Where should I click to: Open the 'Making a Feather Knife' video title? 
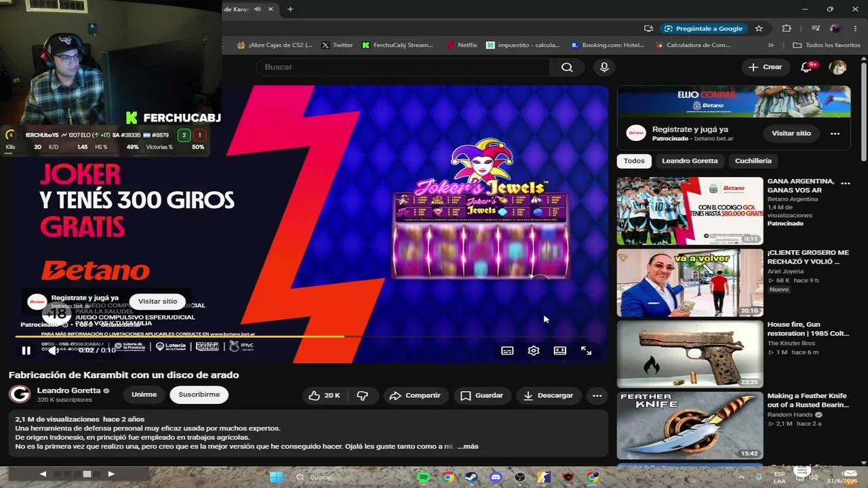pyautogui.click(x=807, y=400)
